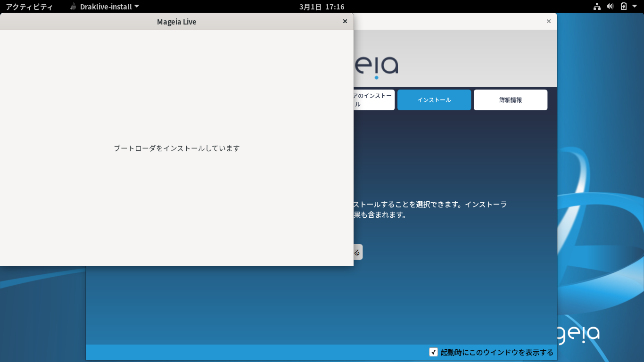Close the Mageia welcome window behind
Image resolution: width=644 pixels, height=362 pixels.
548,21
